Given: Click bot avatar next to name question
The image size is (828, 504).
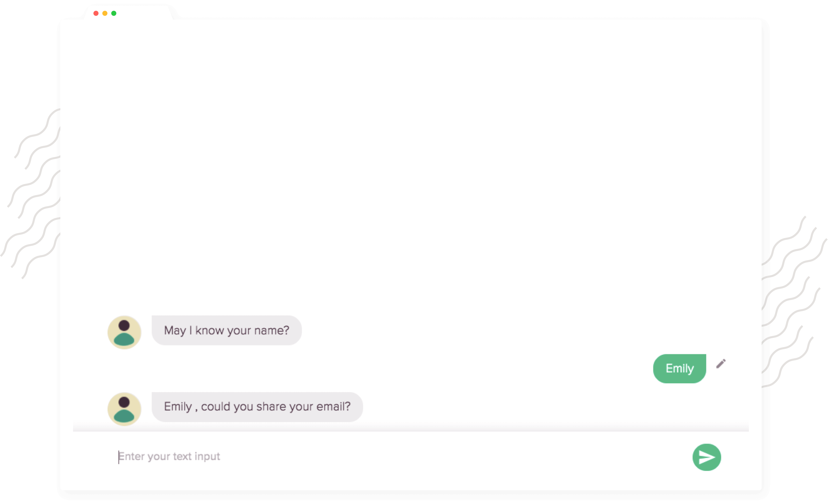Looking at the screenshot, I should click(124, 332).
